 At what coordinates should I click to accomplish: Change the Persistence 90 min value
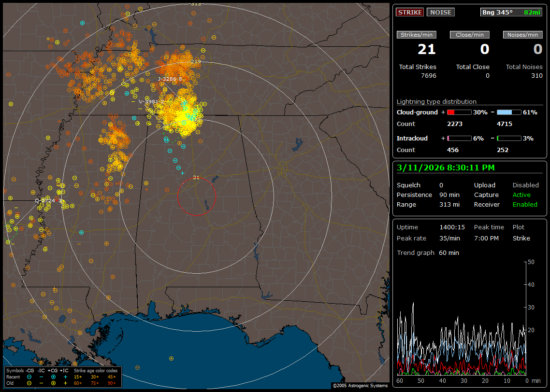click(449, 195)
